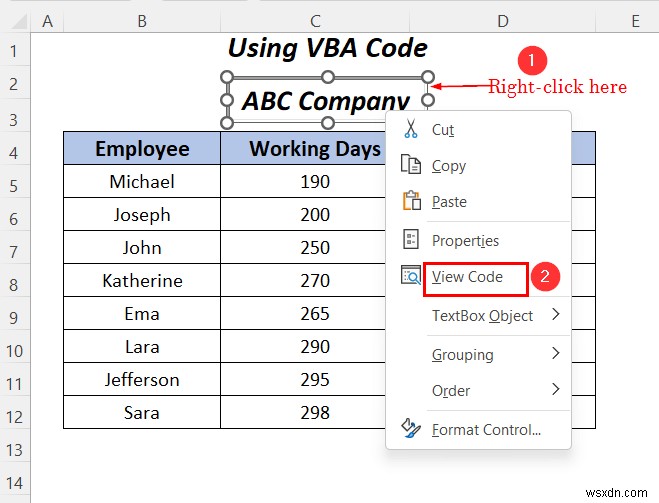The width and height of the screenshot is (659, 503).
Task: Select column B header
Action: point(142,21)
